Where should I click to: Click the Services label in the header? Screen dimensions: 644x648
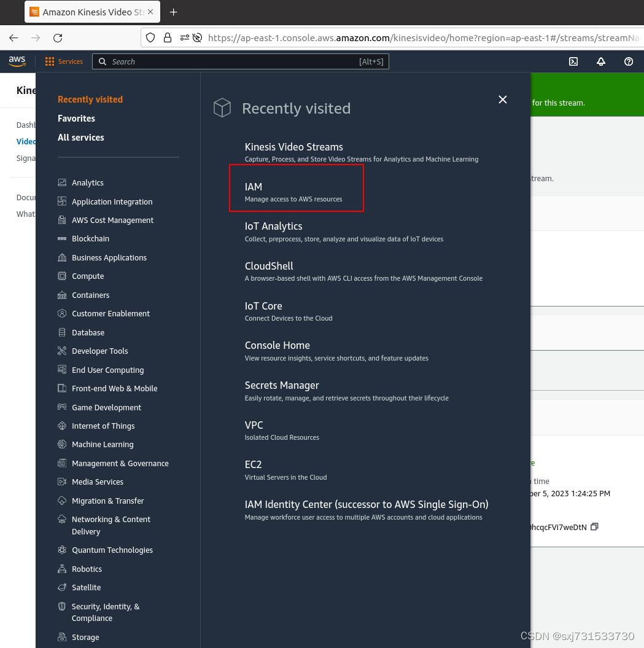coord(70,61)
